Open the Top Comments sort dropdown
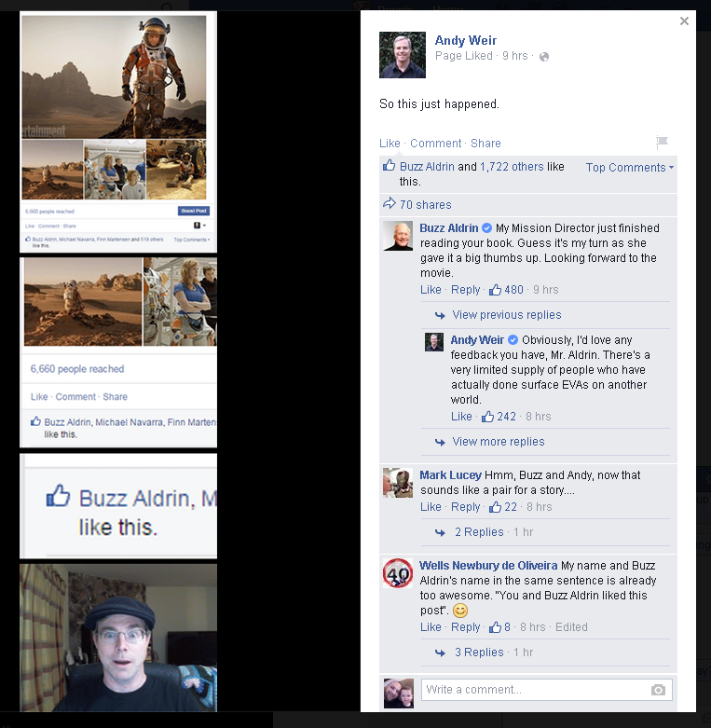Screen dimensions: 711x728 click(630, 167)
